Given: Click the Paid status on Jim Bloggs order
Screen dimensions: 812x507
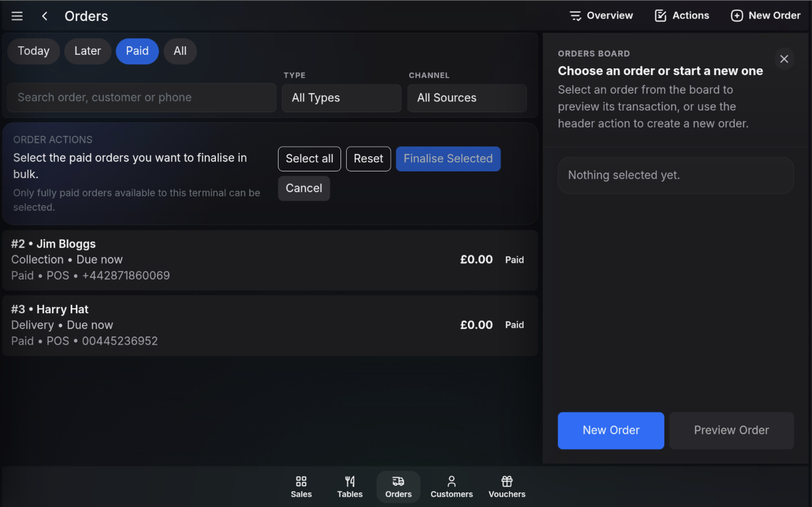Looking at the screenshot, I should click(514, 260).
